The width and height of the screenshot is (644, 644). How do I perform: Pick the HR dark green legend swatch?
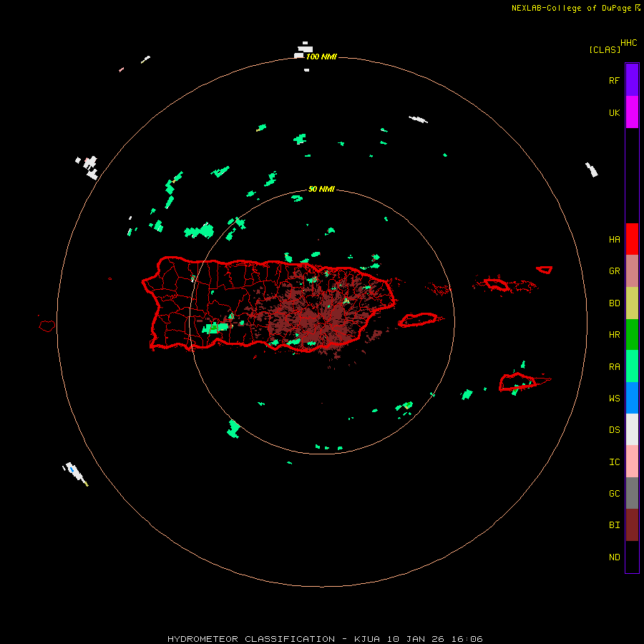[x=632, y=334]
